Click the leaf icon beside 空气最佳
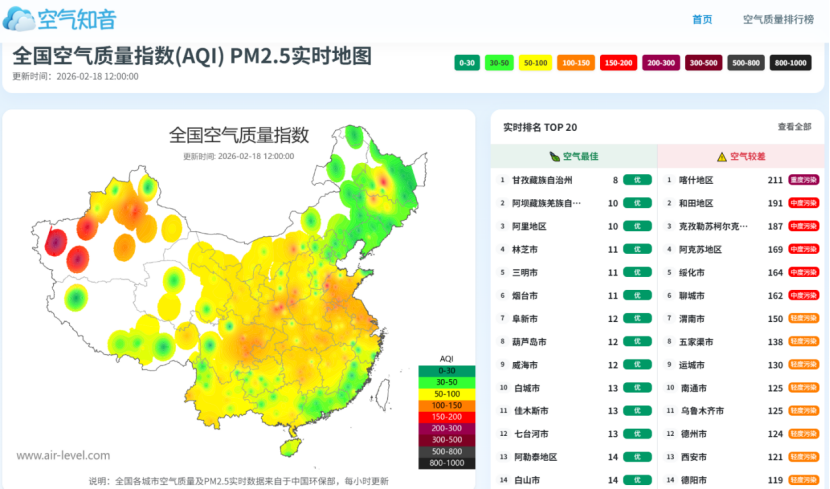Image resolution: width=830 pixels, height=489 pixels. [554, 156]
